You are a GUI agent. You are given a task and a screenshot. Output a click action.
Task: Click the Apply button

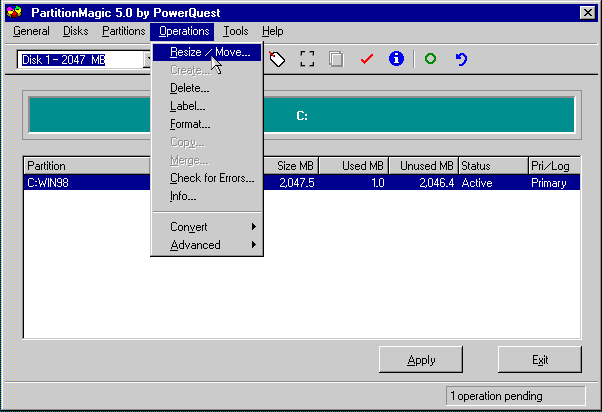pyautogui.click(x=421, y=360)
